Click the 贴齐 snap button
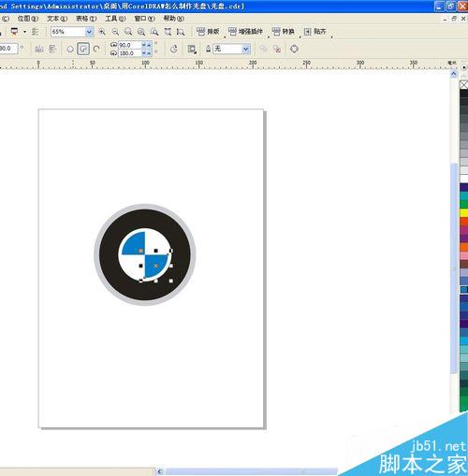Image resolution: width=468 pixels, height=476 pixels. click(314, 32)
